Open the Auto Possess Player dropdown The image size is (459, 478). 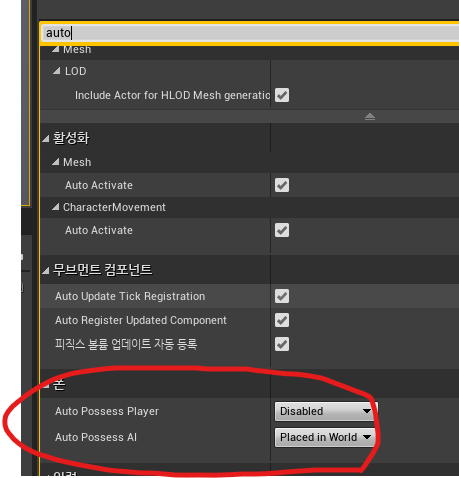pyautogui.click(x=326, y=411)
